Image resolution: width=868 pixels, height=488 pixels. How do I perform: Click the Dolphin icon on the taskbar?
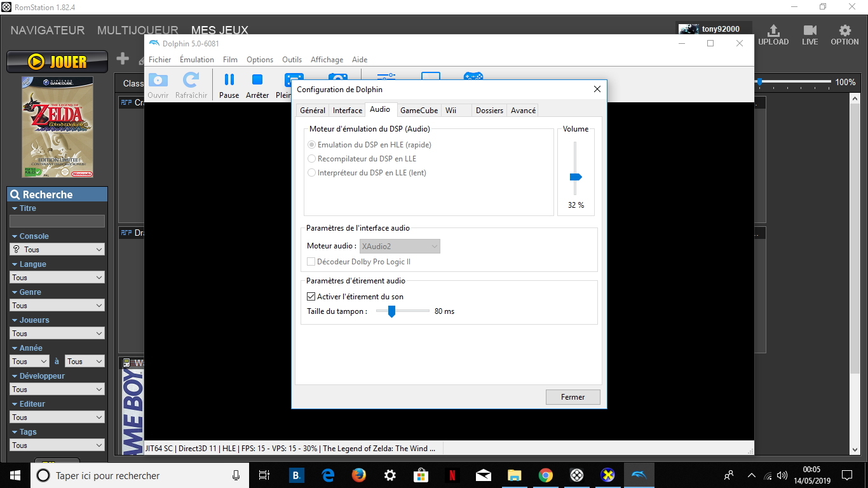pyautogui.click(x=639, y=475)
